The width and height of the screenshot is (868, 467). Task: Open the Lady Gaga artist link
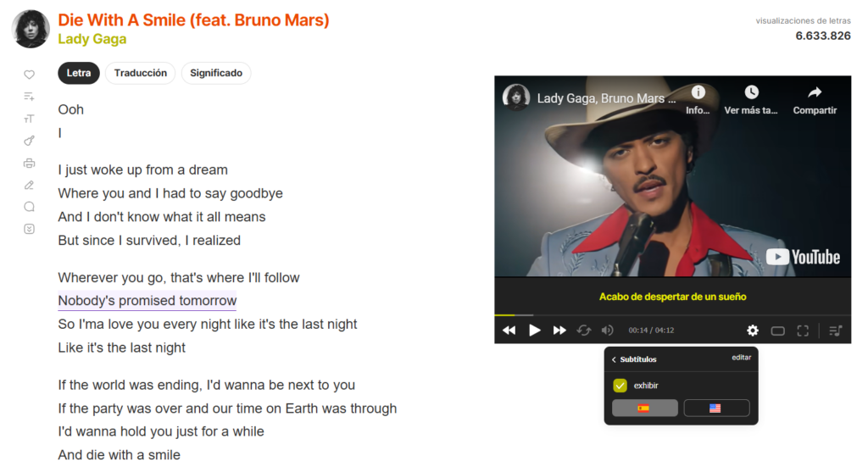pos(92,39)
